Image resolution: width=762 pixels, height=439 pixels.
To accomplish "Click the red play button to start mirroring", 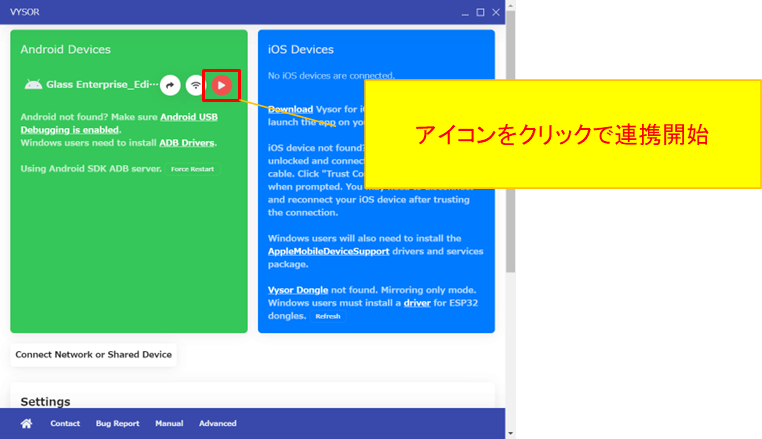I will coord(221,86).
